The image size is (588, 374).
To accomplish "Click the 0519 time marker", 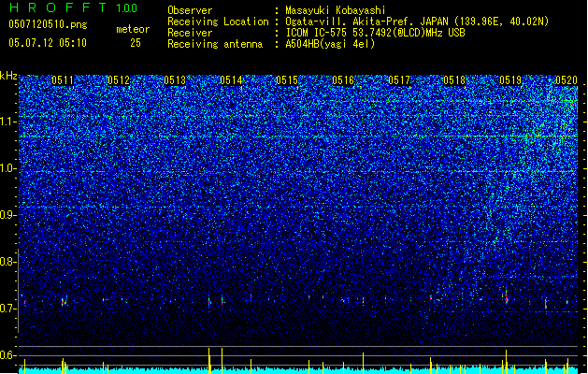I will pos(510,80).
